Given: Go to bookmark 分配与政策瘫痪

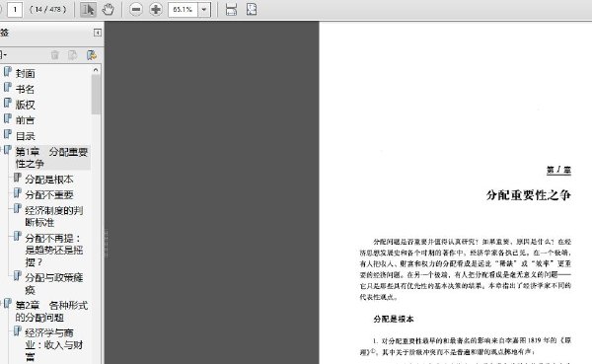Looking at the screenshot, I should (x=54, y=283).
